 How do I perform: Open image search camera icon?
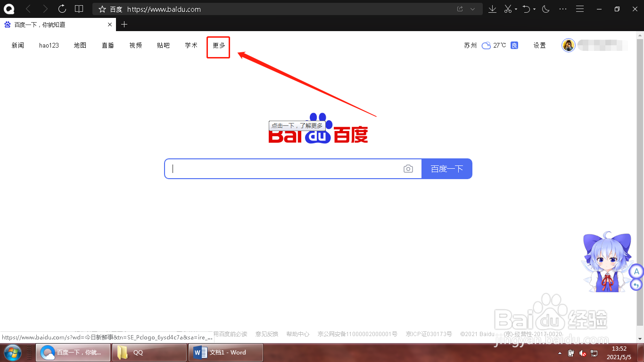coord(408,169)
